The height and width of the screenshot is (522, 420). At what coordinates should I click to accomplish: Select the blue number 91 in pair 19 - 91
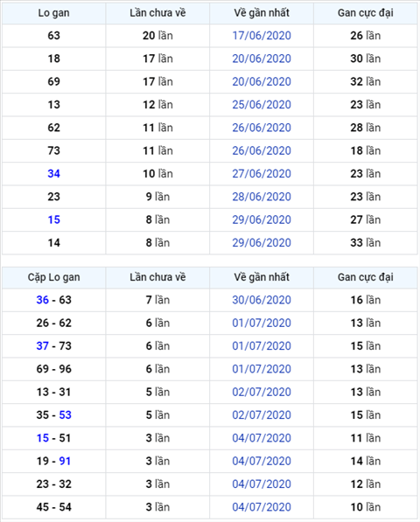(x=65, y=461)
